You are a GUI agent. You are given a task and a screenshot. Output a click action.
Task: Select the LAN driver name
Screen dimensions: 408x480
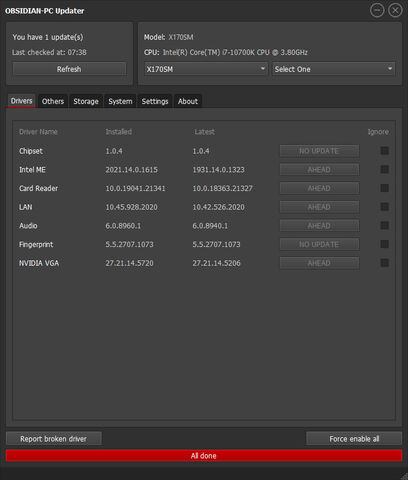tap(26, 207)
